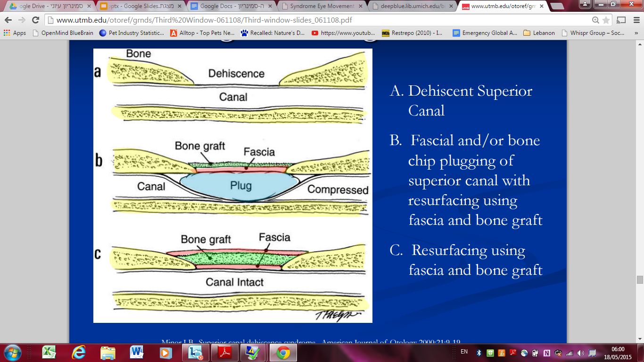Close the Google Docs tab

pos(270,6)
